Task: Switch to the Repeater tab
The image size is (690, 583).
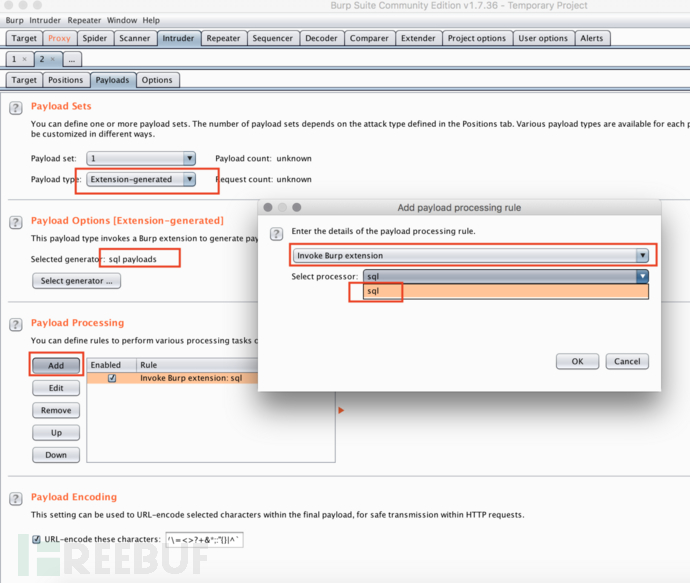Action: point(223,38)
